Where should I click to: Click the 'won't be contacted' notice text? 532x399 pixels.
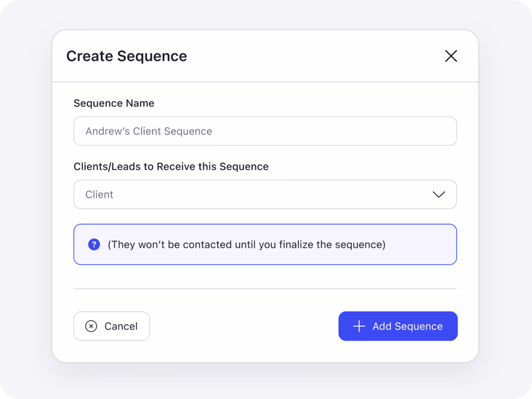[x=246, y=244]
